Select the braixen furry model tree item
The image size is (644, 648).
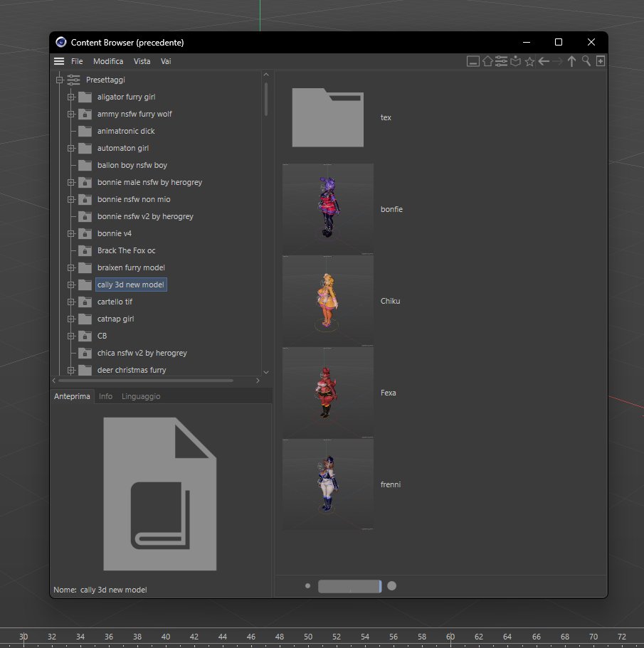pyautogui.click(x=131, y=267)
